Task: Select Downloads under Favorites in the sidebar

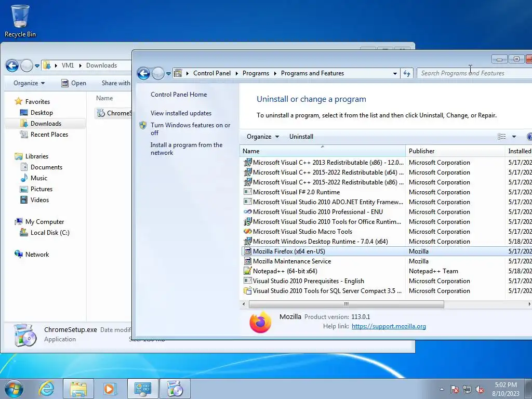Action: pos(46,124)
